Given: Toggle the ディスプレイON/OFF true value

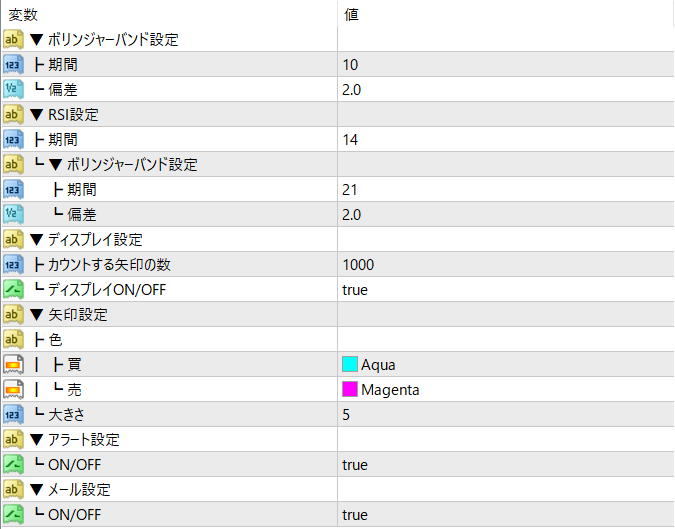Looking at the screenshot, I should [355, 290].
